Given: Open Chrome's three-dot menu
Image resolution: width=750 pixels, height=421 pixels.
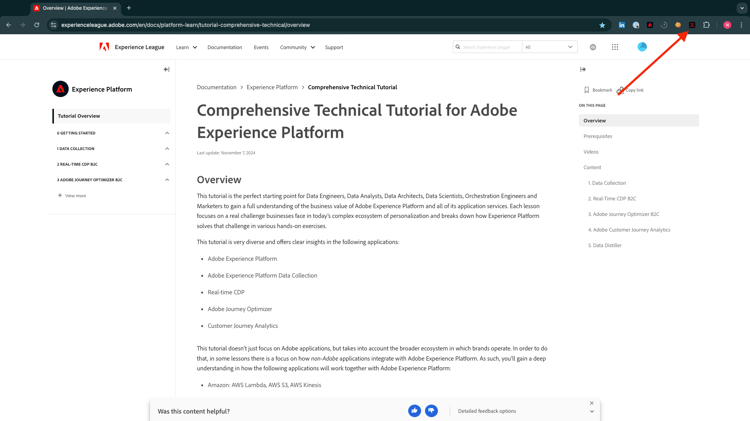Looking at the screenshot, I should point(741,25).
